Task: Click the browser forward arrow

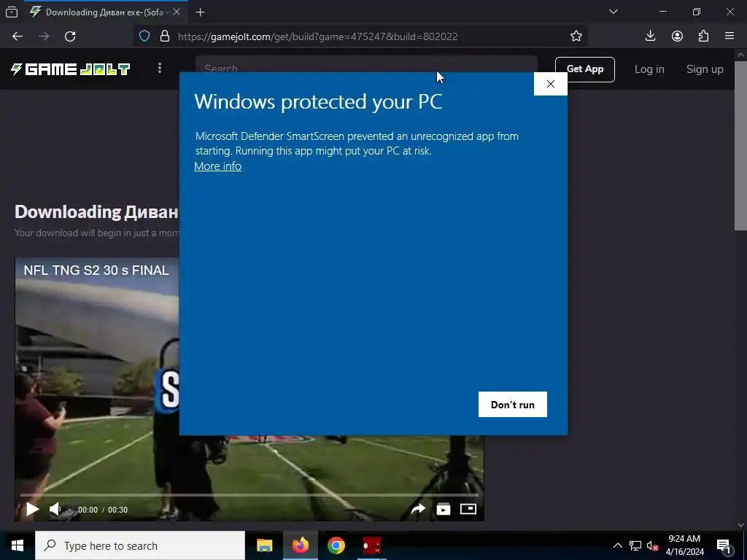Action: point(44,36)
